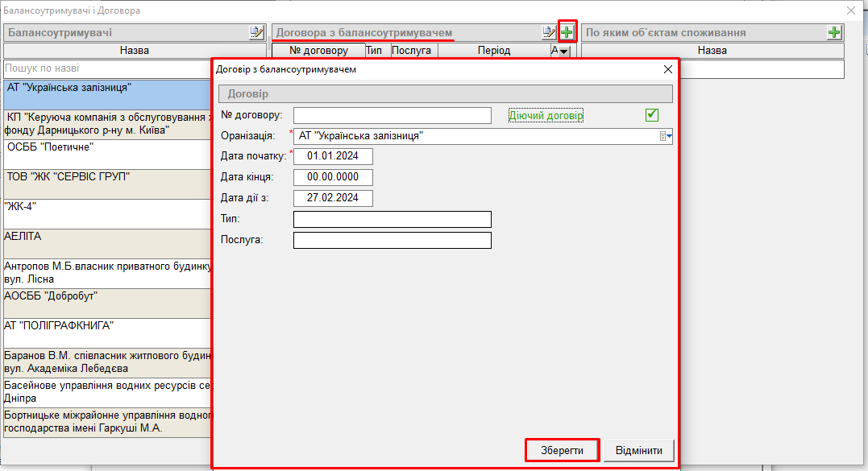Click edit icon in Балансоутримувачі panel header

tap(256, 32)
